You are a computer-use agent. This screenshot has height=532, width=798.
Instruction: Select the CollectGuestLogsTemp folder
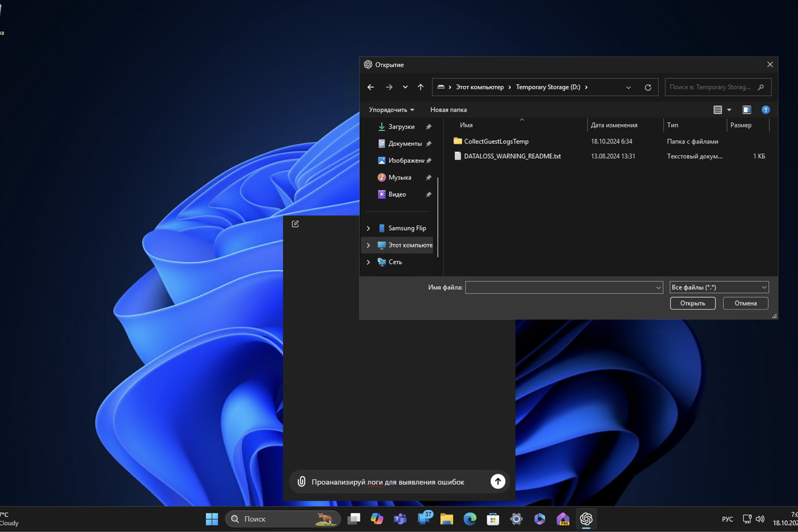point(496,142)
